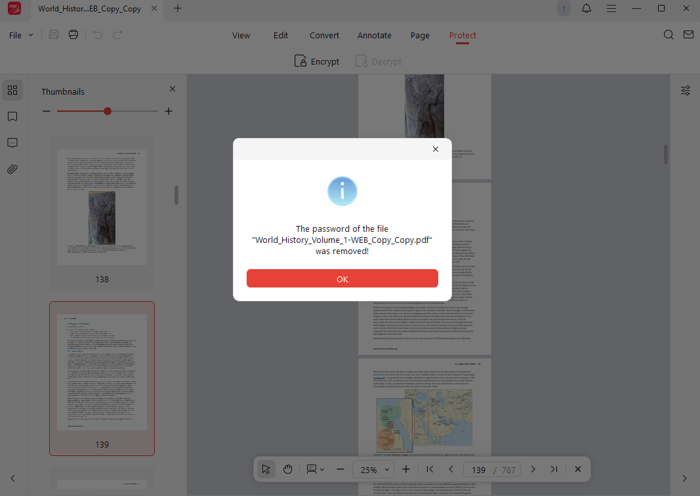Select page 139 thumbnail
700x496 pixels.
pos(102,379)
